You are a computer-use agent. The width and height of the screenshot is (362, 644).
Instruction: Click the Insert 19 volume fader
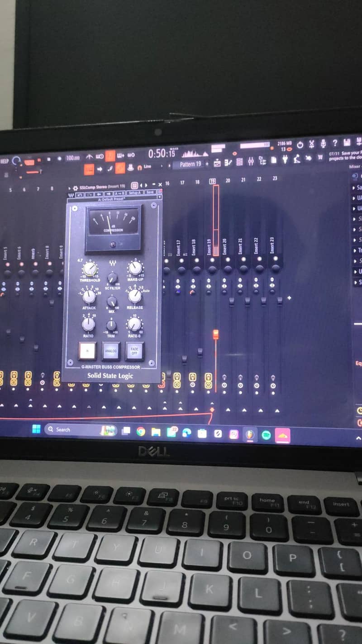coord(215,334)
